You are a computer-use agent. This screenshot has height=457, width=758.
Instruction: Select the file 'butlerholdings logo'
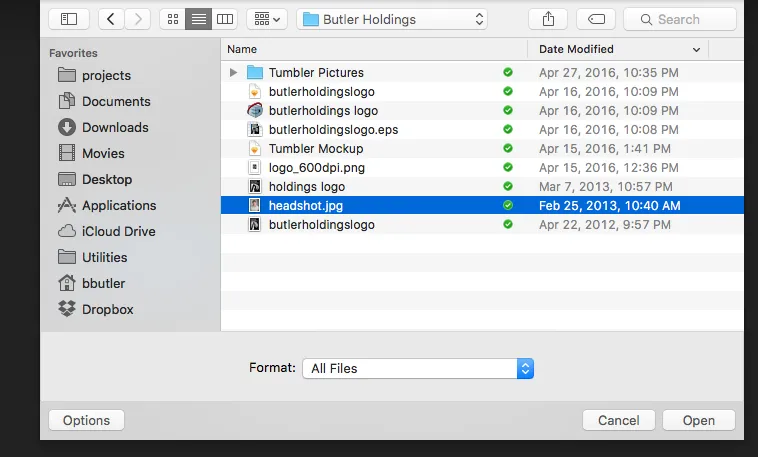coord(482,110)
